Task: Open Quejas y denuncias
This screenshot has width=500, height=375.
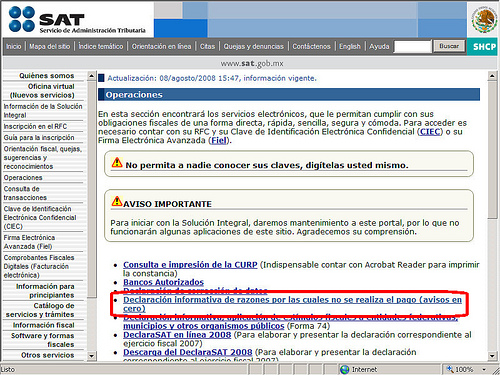Action: tap(254, 46)
